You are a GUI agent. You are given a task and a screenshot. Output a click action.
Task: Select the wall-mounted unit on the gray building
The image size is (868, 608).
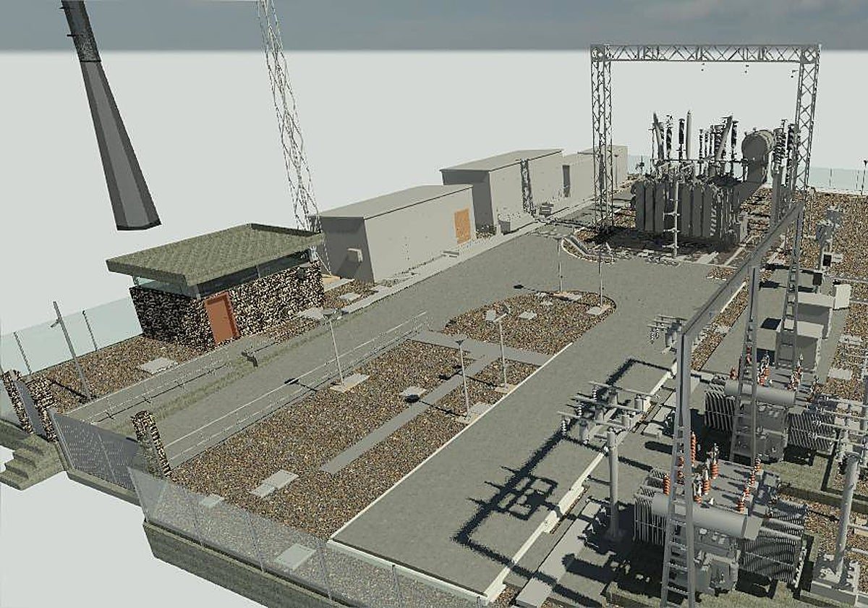(x=354, y=255)
